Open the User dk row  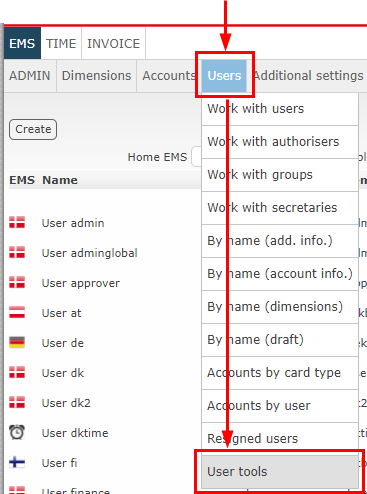[x=63, y=373]
